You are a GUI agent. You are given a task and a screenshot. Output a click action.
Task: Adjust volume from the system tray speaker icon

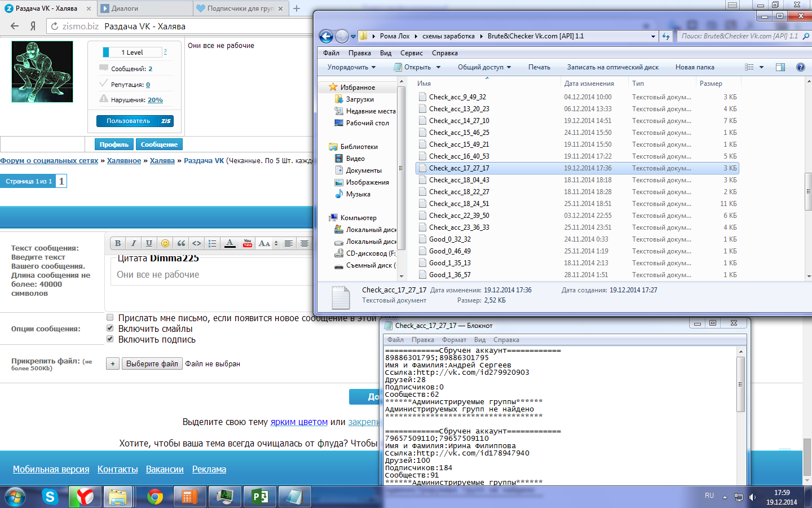[752, 497]
